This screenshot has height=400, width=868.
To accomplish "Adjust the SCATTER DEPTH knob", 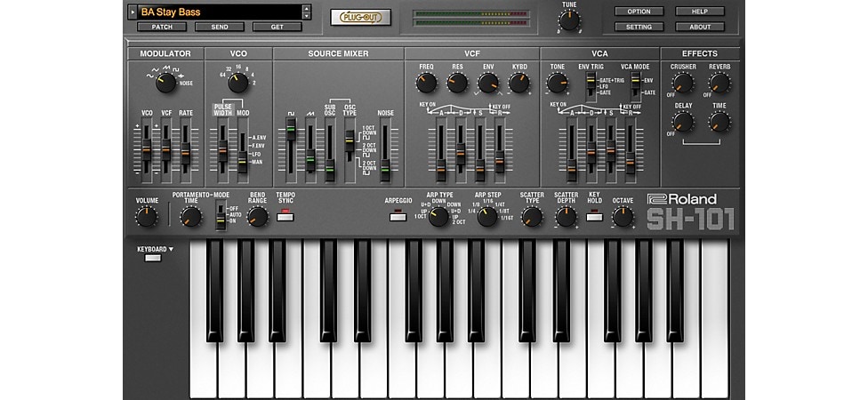I will (566, 216).
